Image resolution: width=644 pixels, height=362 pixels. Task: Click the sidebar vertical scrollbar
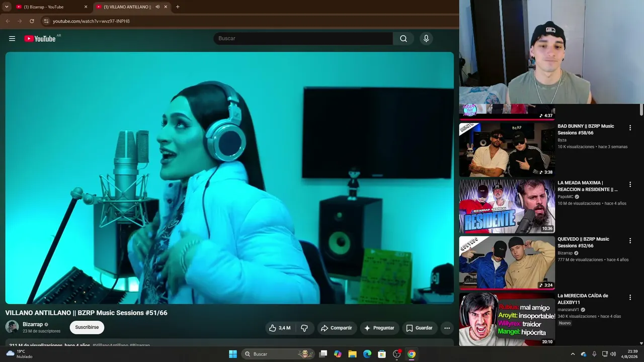641,110
